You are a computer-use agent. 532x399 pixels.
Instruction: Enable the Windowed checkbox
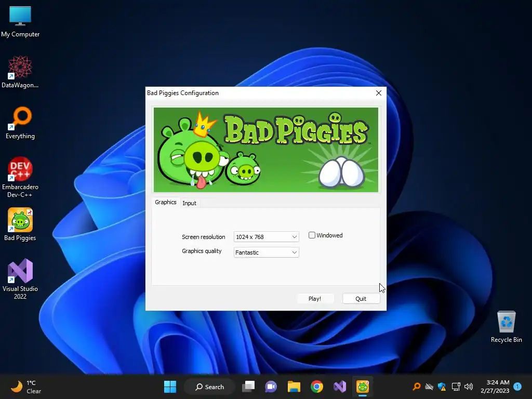[x=312, y=235]
